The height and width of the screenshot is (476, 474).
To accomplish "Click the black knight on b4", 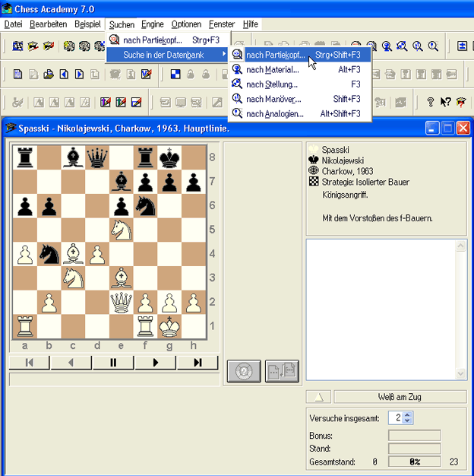I will 49,254.
